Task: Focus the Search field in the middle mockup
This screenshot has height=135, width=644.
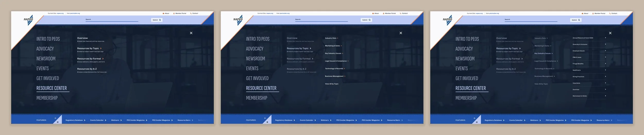Action: pos(321,20)
